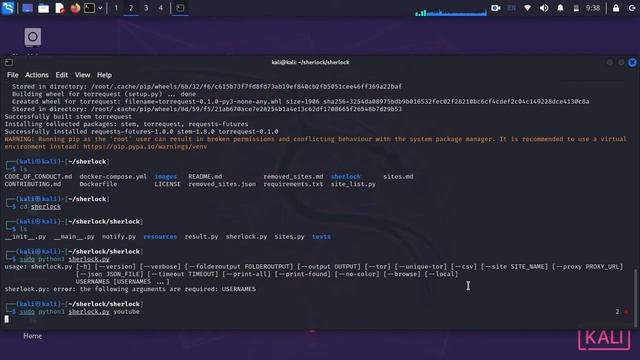This screenshot has width=640, height=360.
Task: Maximize the terminal window
Action: point(621,62)
